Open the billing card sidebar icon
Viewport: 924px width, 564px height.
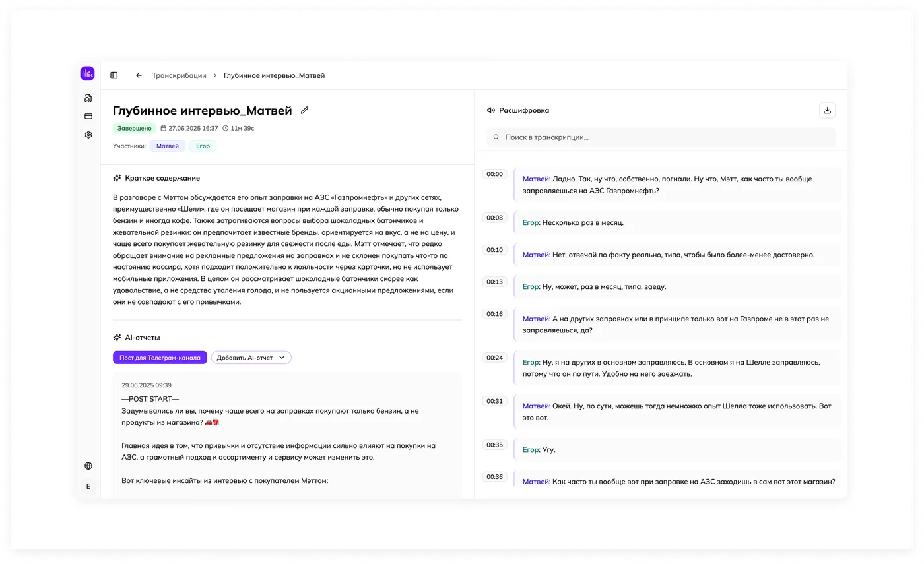click(x=88, y=116)
